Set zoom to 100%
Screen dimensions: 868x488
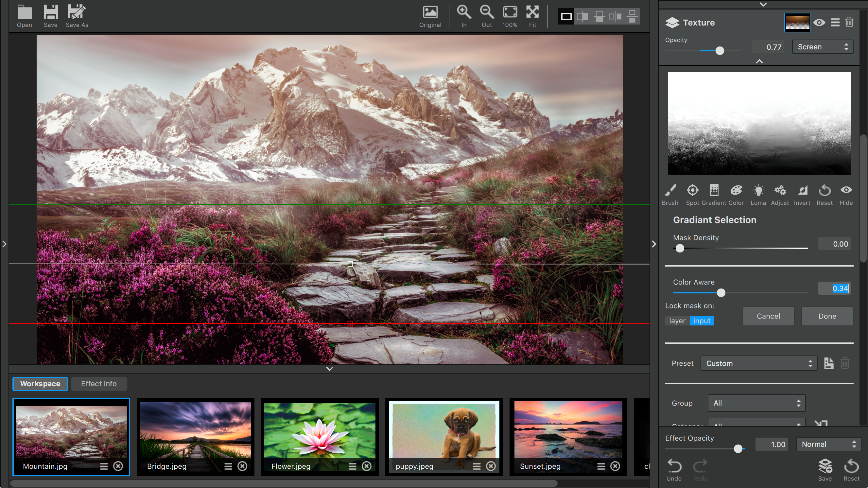[510, 16]
